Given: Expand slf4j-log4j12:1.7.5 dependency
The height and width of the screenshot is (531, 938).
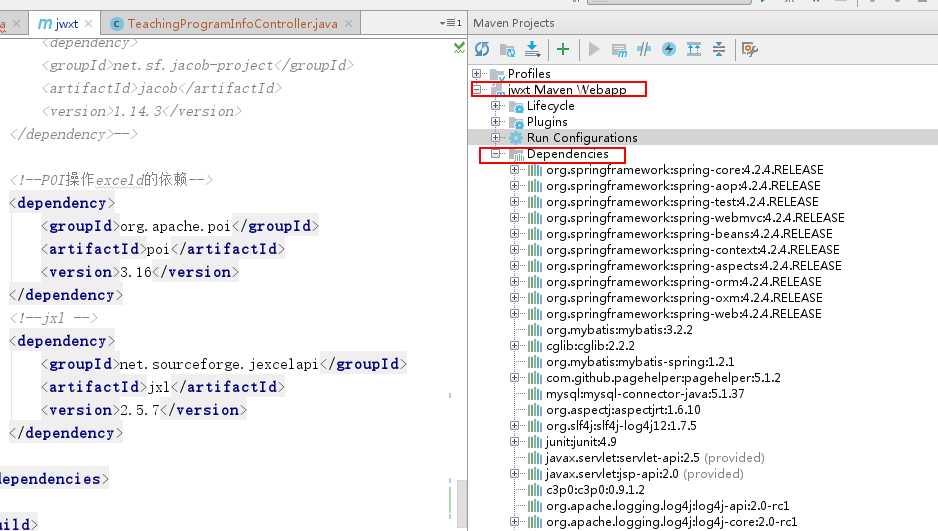Looking at the screenshot, I should coord(514,426).
